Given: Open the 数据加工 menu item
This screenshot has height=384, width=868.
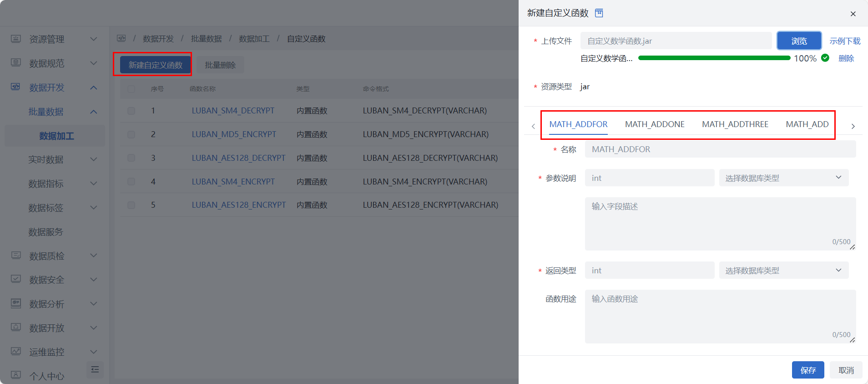Looking at the screenshot, I should [x=55, y=136].
